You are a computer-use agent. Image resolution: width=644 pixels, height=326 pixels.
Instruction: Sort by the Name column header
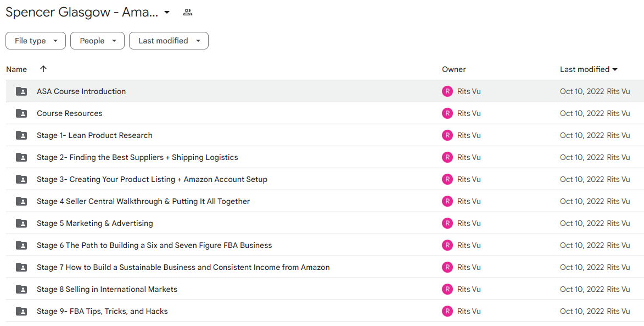click(x=16, y=69)
